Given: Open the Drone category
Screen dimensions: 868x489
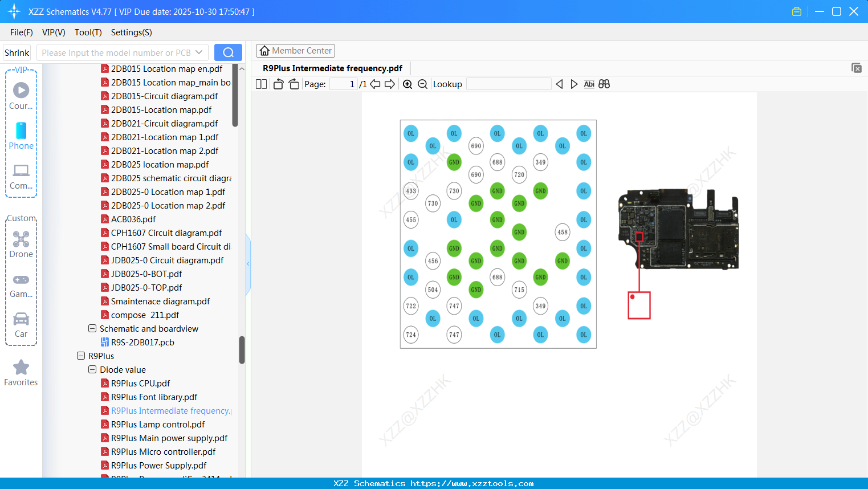Looking at the screenshot, I should pyautogui.click(x=21, y=245).
